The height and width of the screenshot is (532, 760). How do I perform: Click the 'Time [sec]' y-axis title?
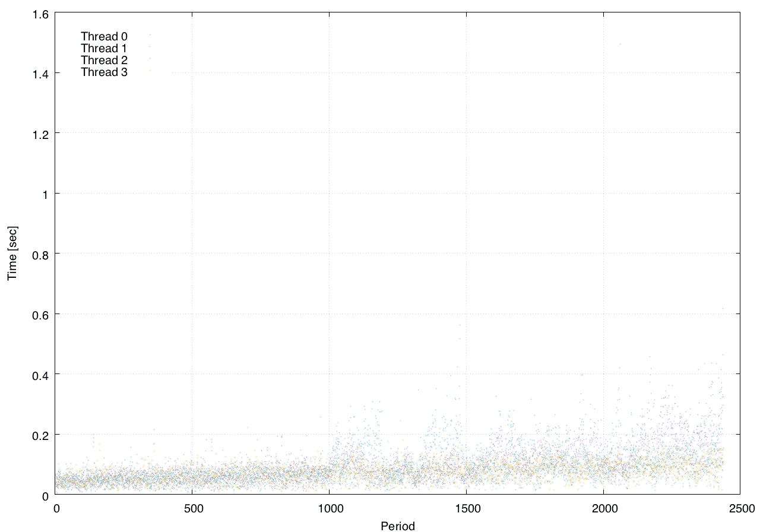12,253
